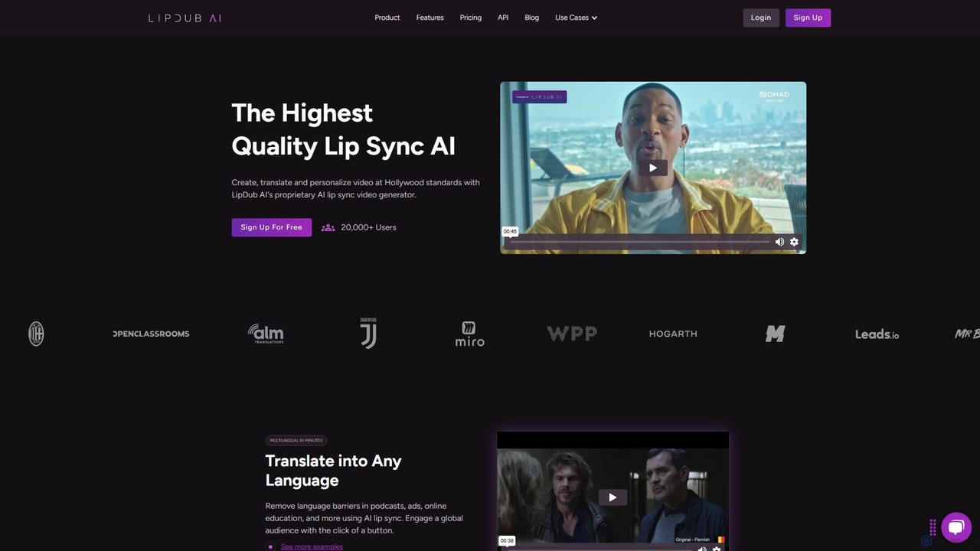Click the Miro logo
980x551 pixels.
pos(469,334)
